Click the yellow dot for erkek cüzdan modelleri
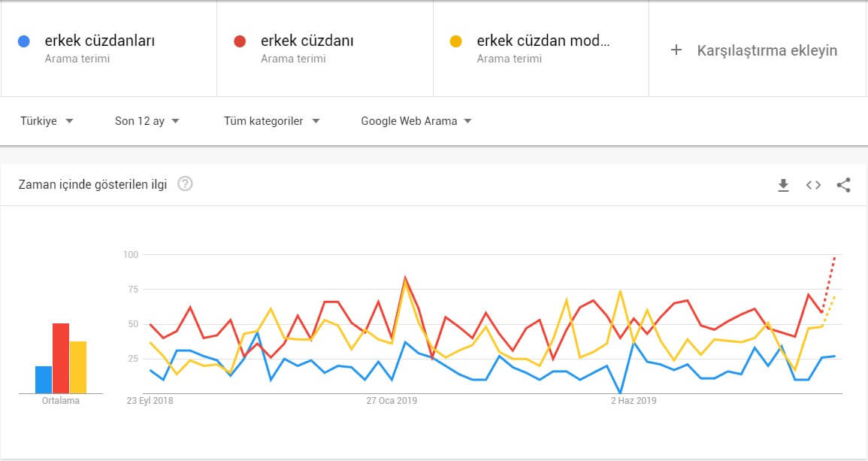The image size is (868, 461). 456,40
